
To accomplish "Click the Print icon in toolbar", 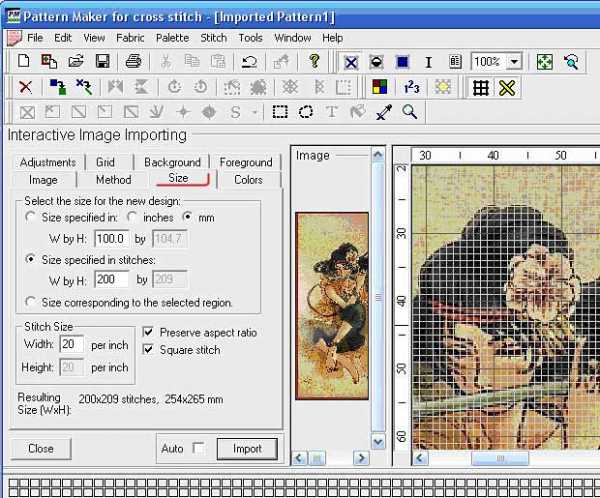I will click(x=134, y=62).
